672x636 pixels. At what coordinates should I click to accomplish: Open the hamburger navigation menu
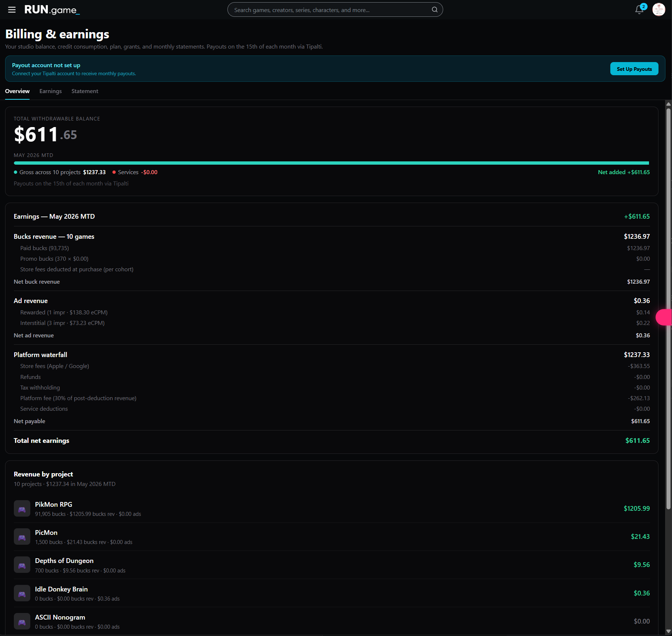click(x=12, y=10)
